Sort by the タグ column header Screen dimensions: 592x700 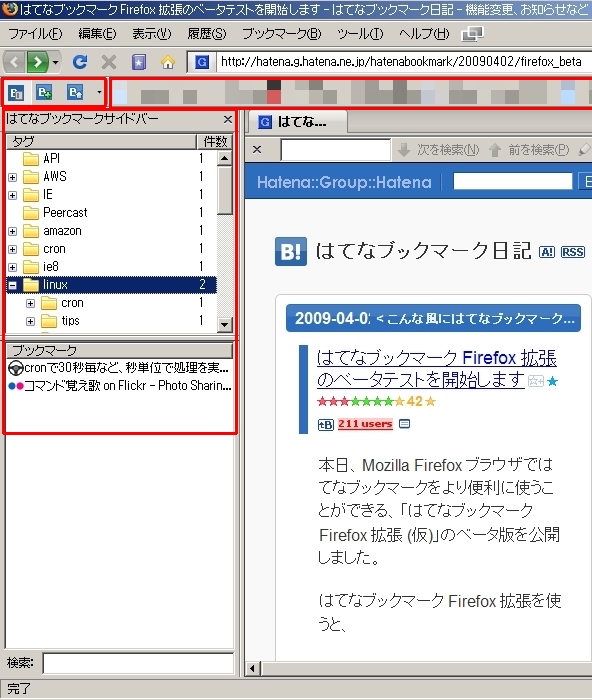click(101, 142)
